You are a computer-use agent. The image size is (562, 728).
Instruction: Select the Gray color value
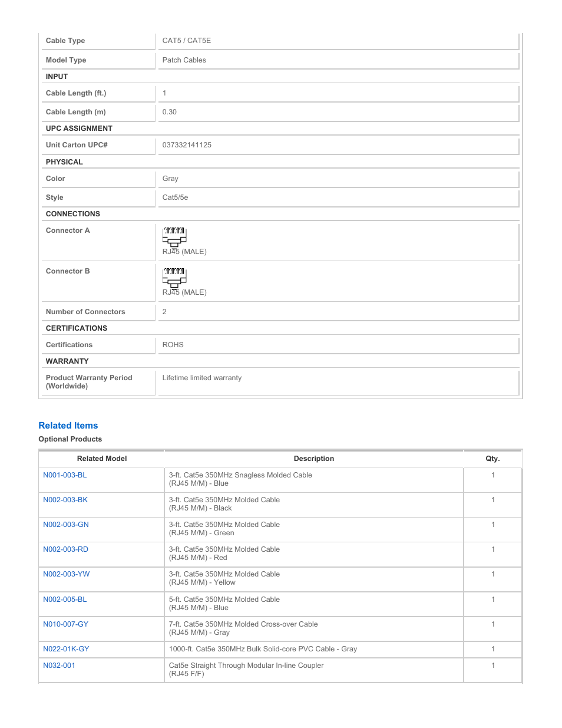pyautogui.click(x=170, y=179)
